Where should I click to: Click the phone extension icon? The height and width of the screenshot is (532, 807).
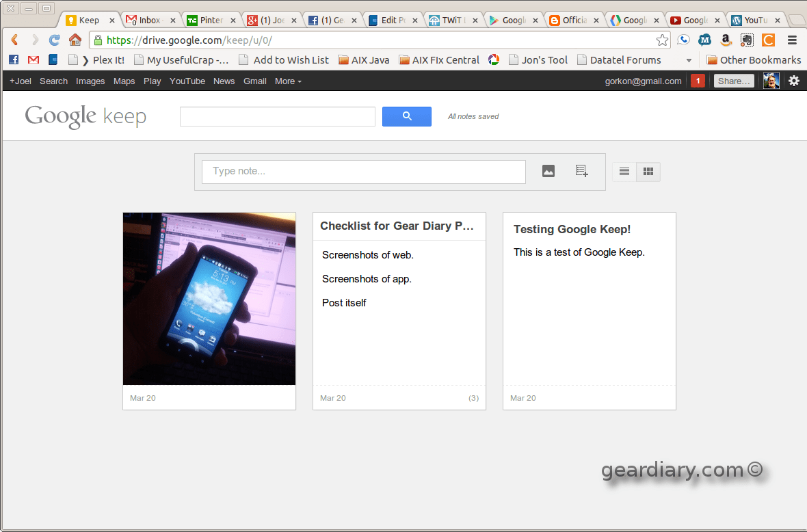point(683,40)
